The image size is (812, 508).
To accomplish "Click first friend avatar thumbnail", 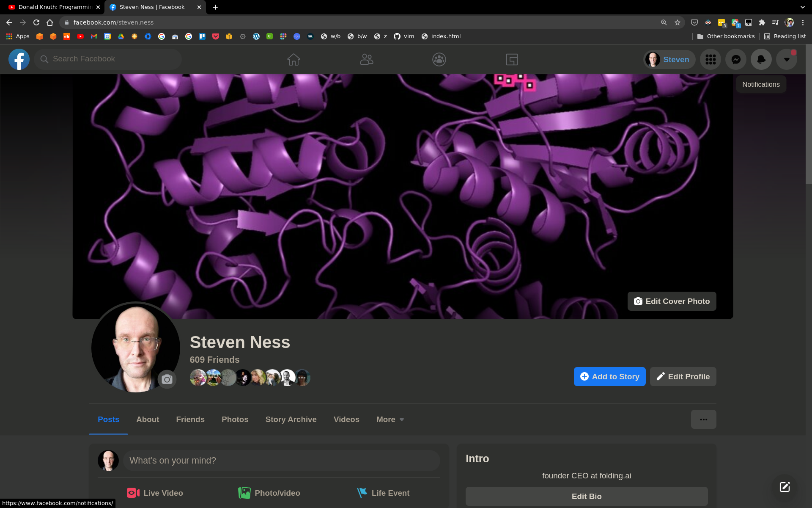I will [x=198, y=378].
